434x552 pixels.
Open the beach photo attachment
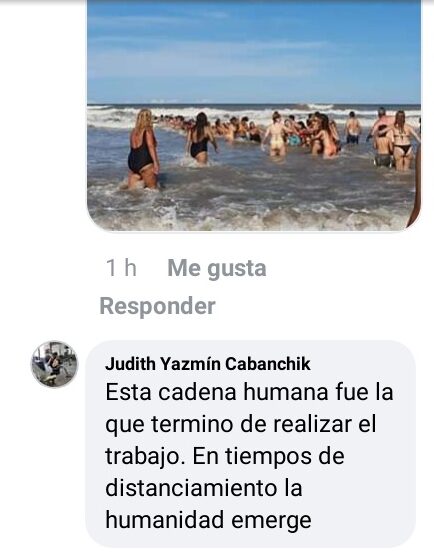[254, 115]
